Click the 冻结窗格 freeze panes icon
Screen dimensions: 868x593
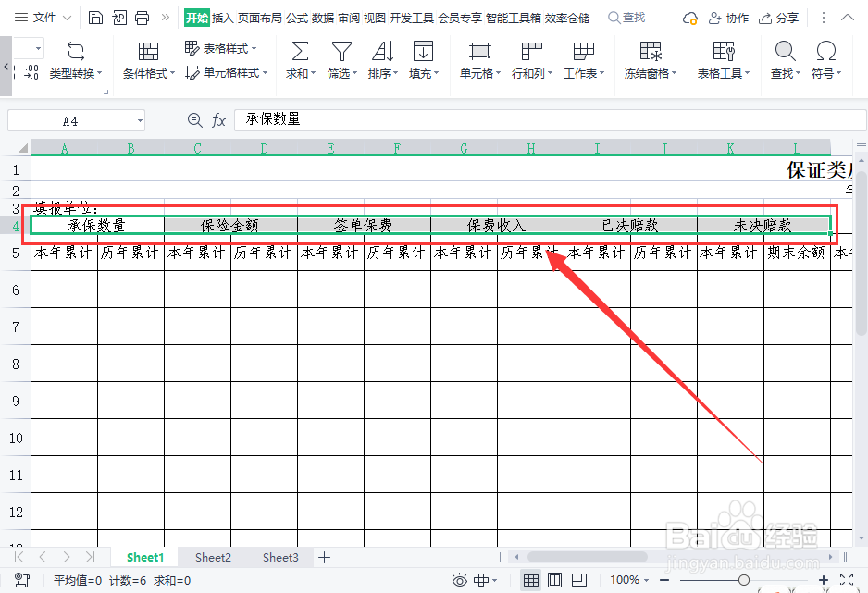pyautogui.click(x=651, y=52)
